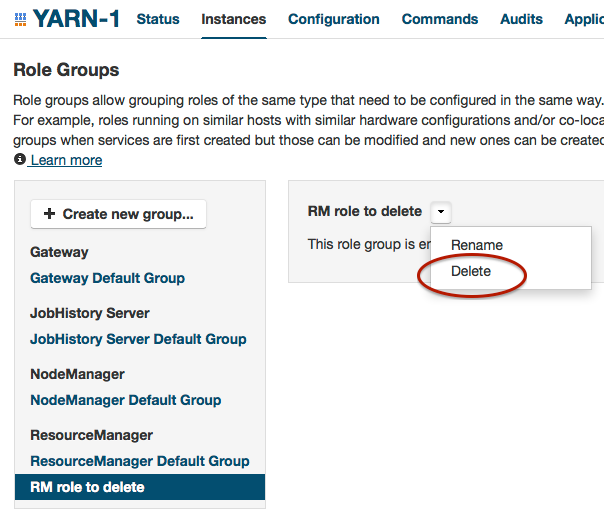Click the RM role to delete panel heading

(x=364, y=211)
